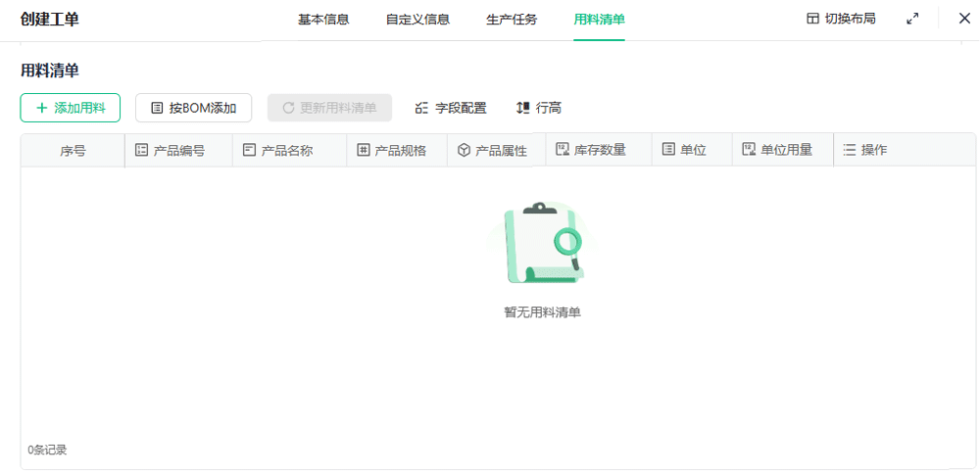Click the cube icon beside 产品属性
980x476 pixels.
pyautogui.click(x=464, y=150)
